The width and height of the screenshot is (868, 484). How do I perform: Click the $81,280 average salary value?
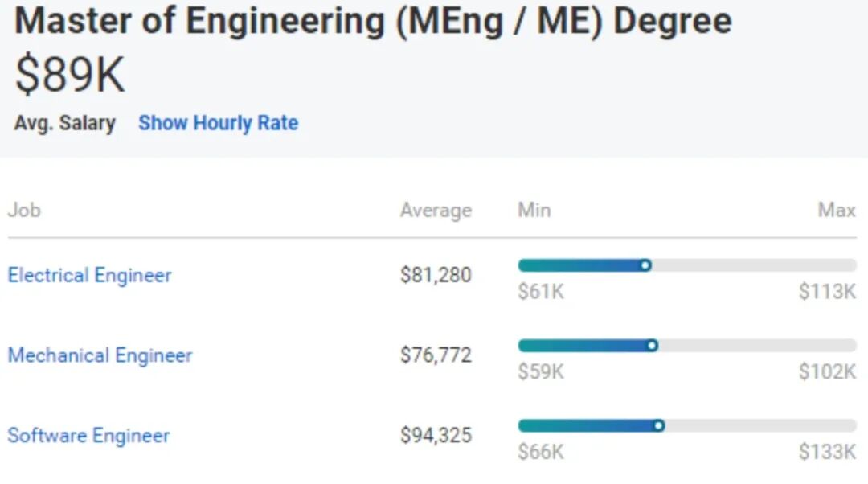436,275
